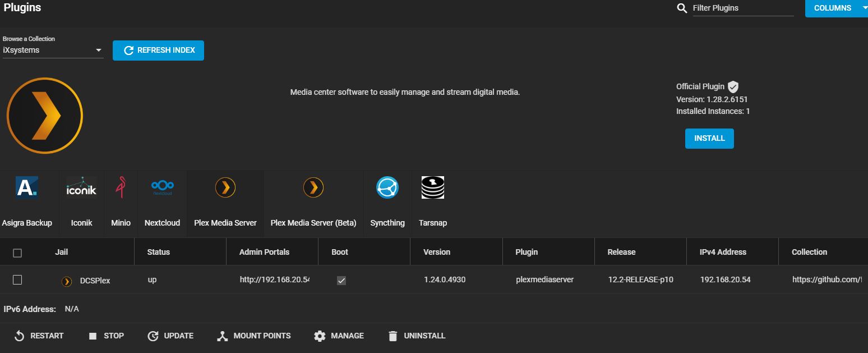
Task: Open Mount Points for DCSPlex
Action: (x=253, y=336)
